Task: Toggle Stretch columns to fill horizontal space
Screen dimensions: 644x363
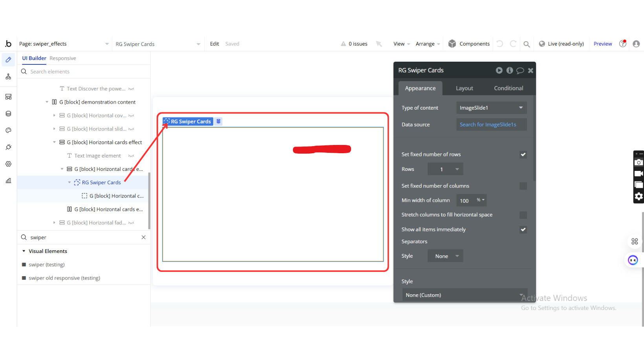Action: [523, 215]
